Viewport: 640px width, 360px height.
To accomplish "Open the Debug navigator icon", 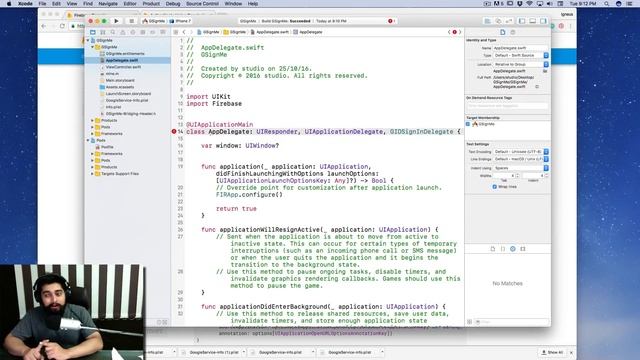I will [x=142, y=32].
